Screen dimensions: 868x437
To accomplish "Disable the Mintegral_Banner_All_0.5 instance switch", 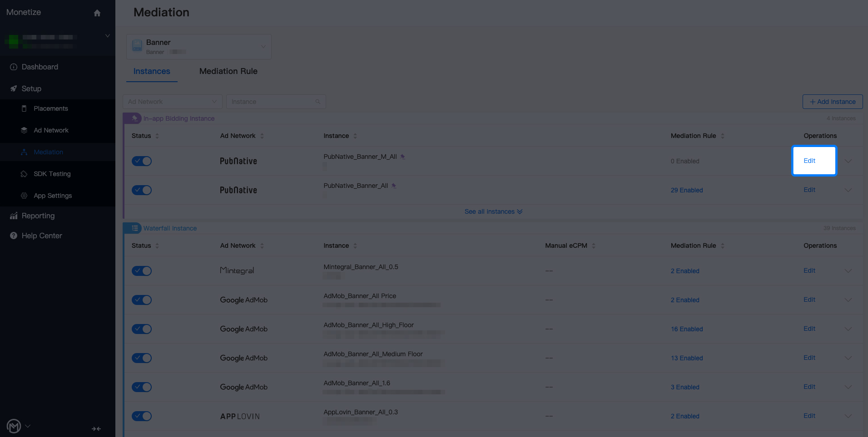I will coord(142,271).
